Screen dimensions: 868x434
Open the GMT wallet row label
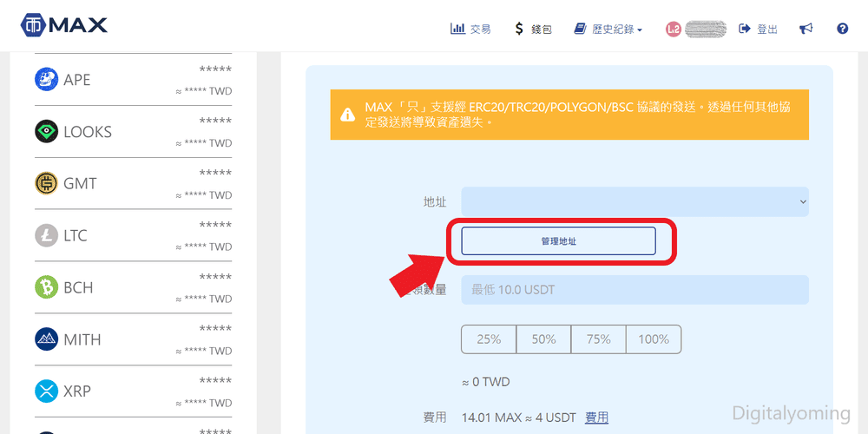click(80, 183)
